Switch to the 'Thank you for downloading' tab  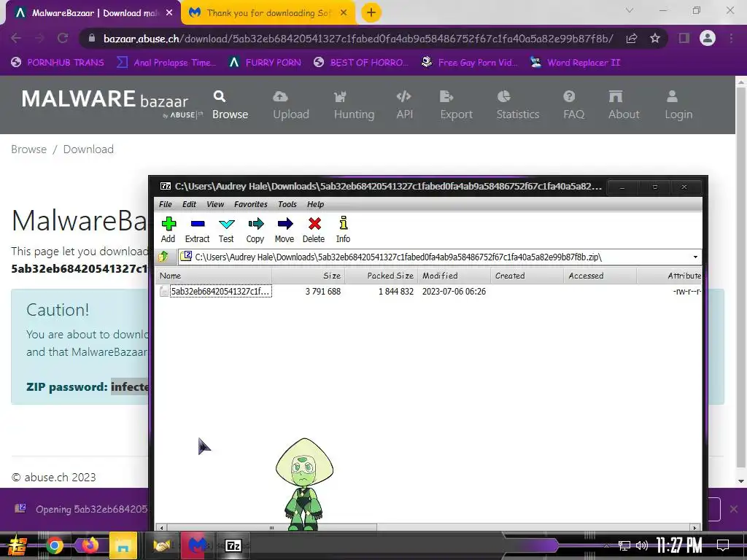click(267, 13)
